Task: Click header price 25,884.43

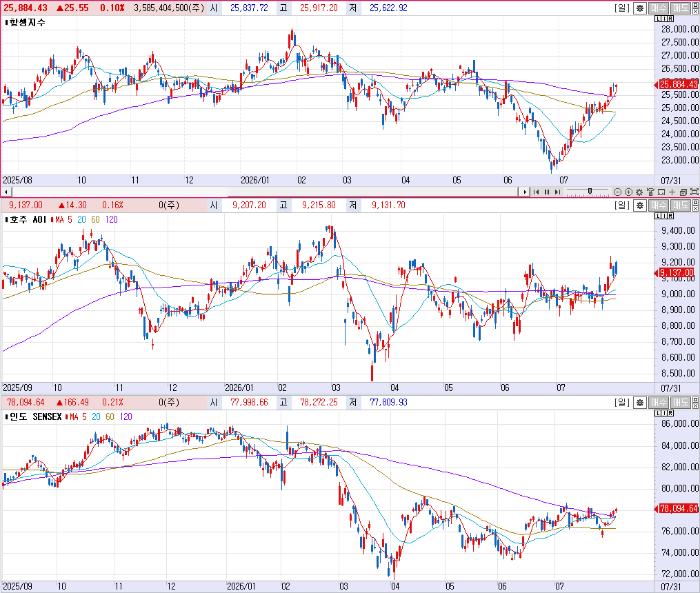Action: point(26,8)
